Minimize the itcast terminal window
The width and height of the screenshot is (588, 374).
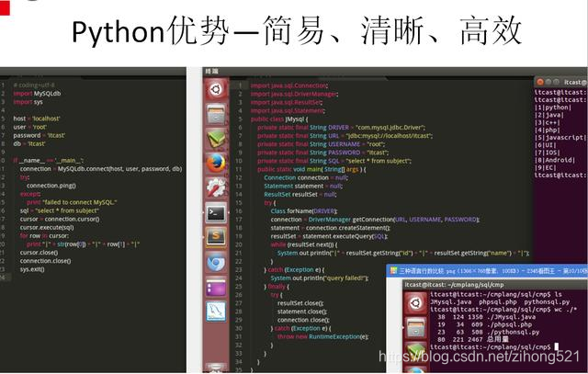(548, 82)
